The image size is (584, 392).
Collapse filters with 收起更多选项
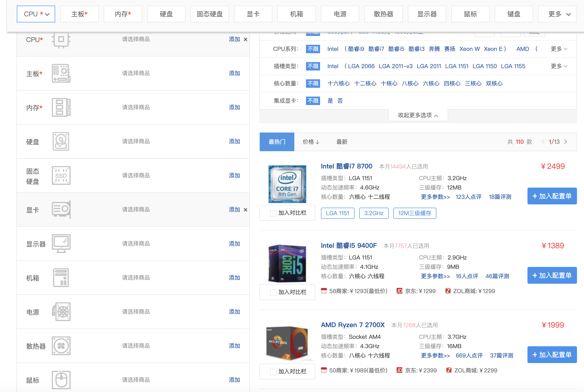[x=418, y=115]
